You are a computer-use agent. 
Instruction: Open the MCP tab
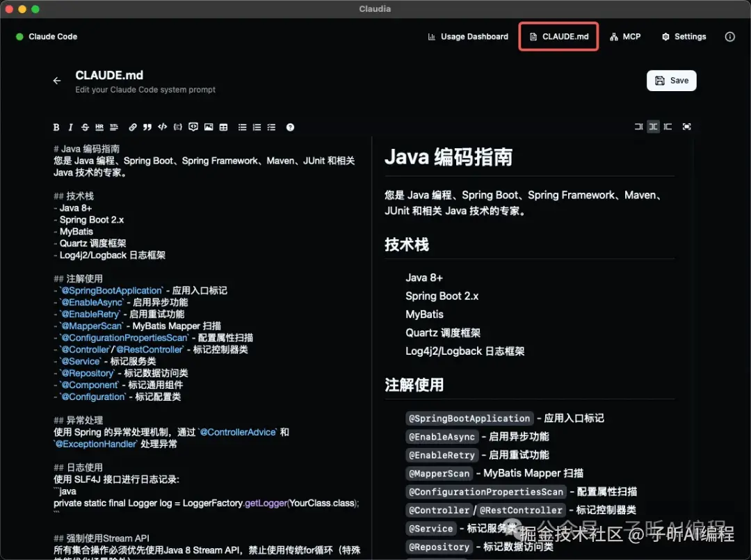(625, 37)
